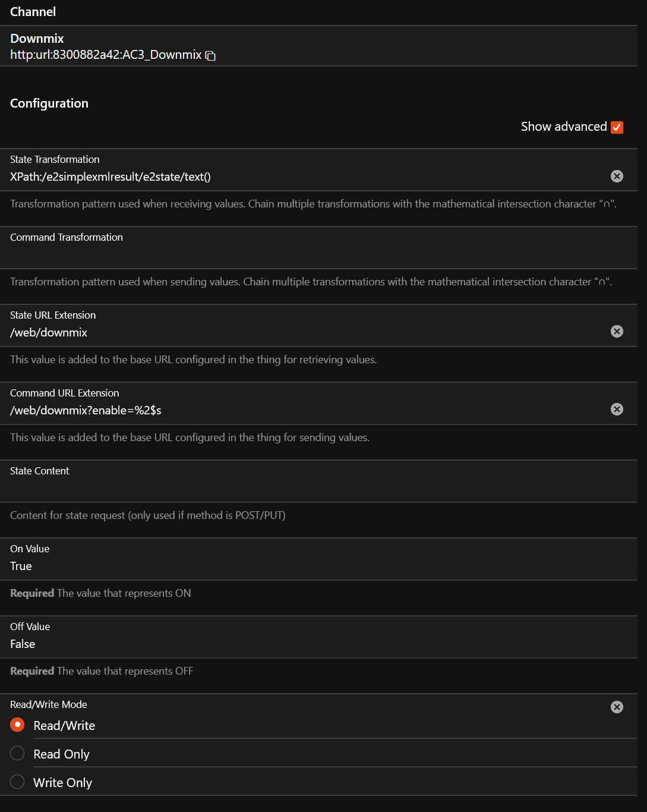Copy the AC3_Downmix channel UID
The height and width of the screenshot is (812, 647).
point(210,55)
